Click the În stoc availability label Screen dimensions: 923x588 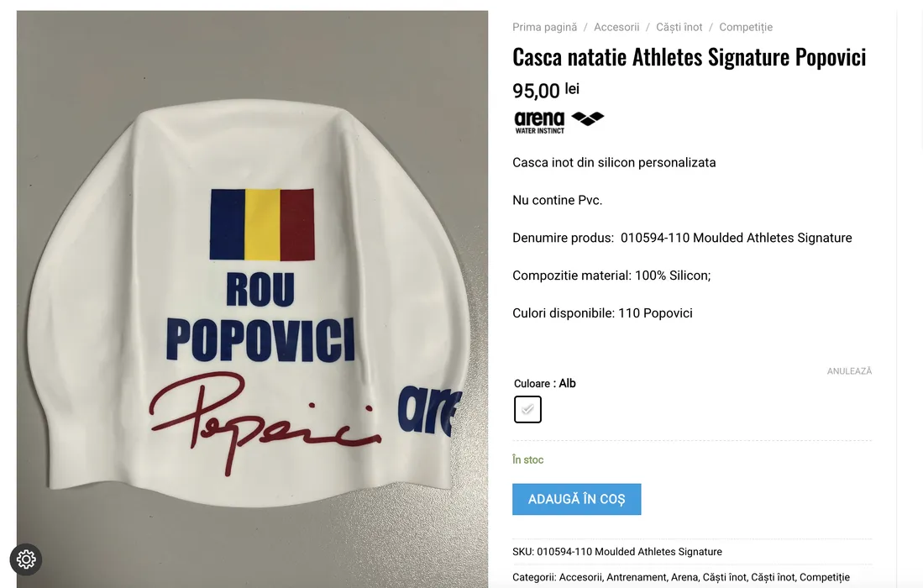point(527,459)
